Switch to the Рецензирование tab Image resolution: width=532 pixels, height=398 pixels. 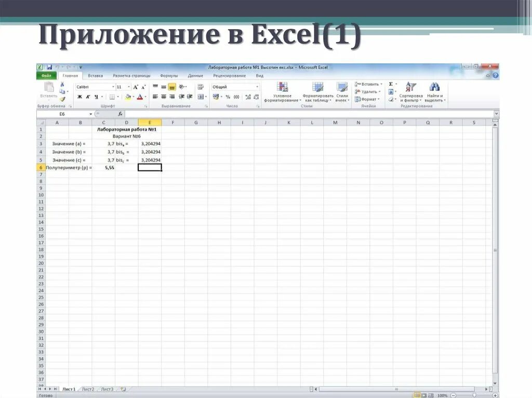[x=229, y=76]
